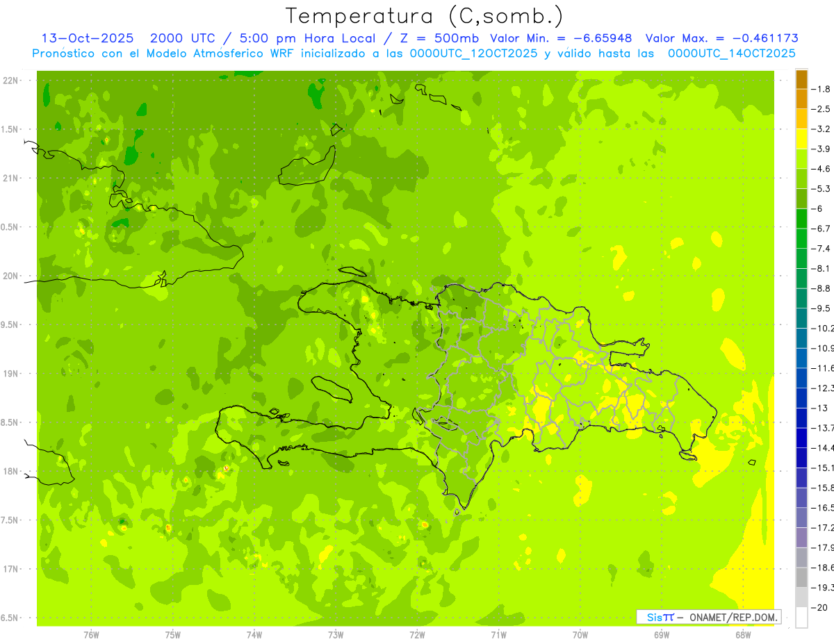Click the "17N" latitude label

tap(10, 569)
